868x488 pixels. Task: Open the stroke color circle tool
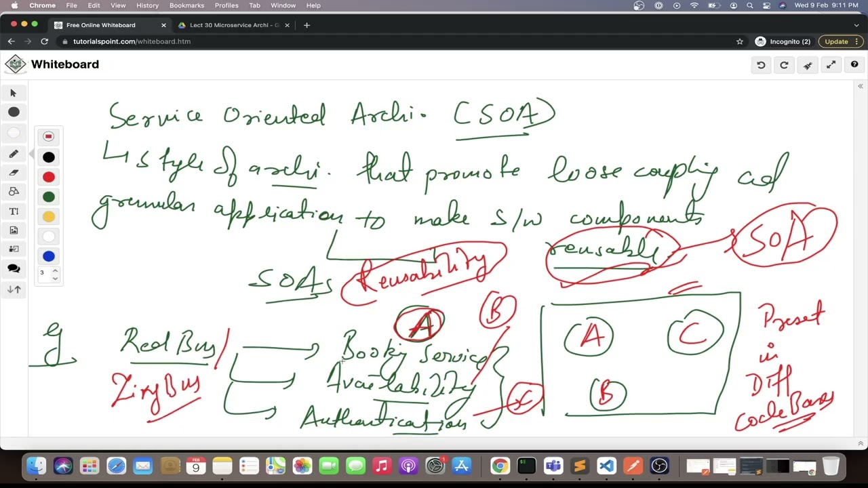(14, 112)
